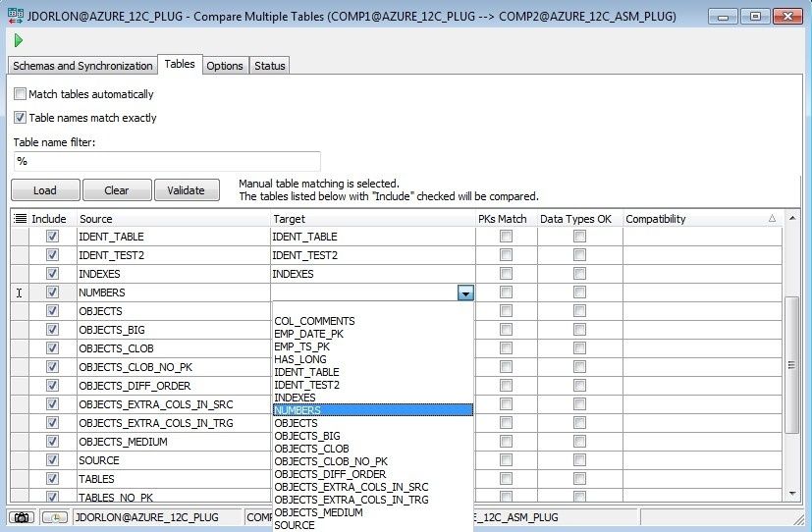Choose HAS_LONG from the dropdown list
The width and height of the screenshot is (812, 532).
373,359
